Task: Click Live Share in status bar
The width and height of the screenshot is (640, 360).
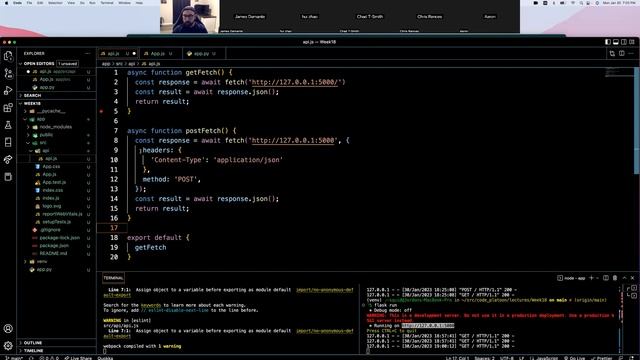Action: tap(78, 358)
